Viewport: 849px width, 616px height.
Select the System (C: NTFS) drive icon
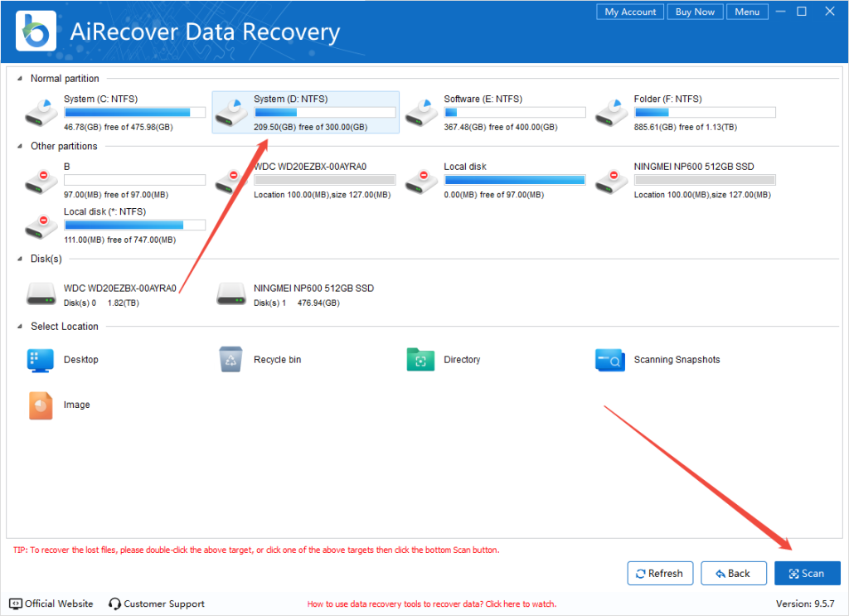pyautogui.click(x=41, y=112)
